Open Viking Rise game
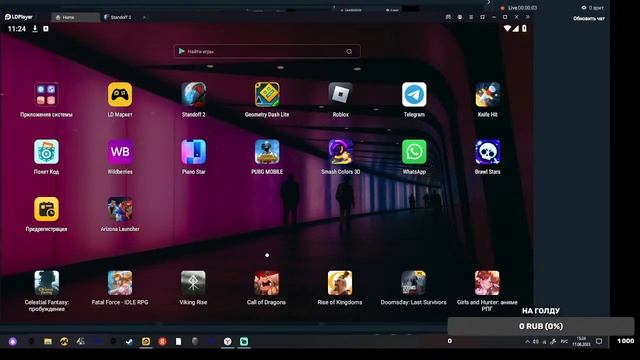Image resolution: width=640 pixels, height=360 pixels. pyautogui.click(x=193, y=282)
